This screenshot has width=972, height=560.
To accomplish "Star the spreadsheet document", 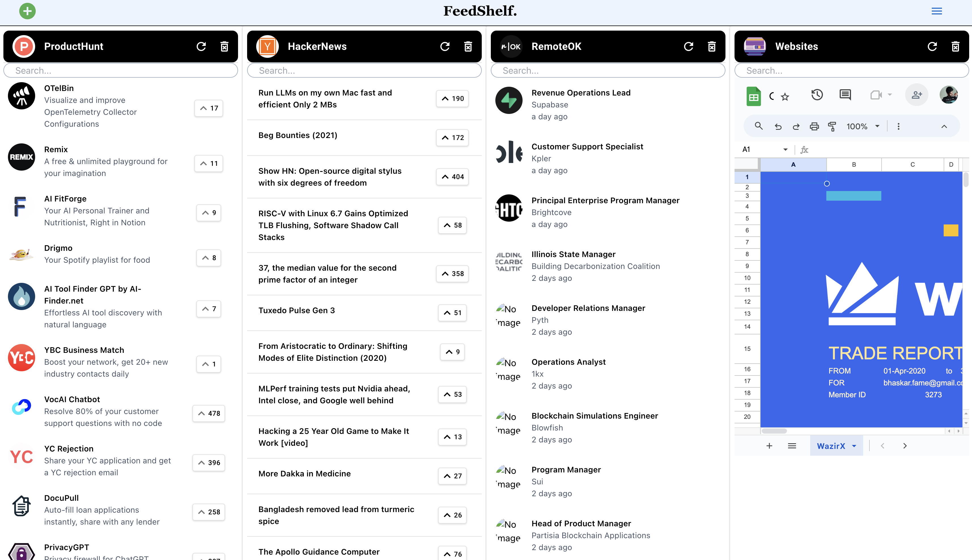I will [785, 97].
